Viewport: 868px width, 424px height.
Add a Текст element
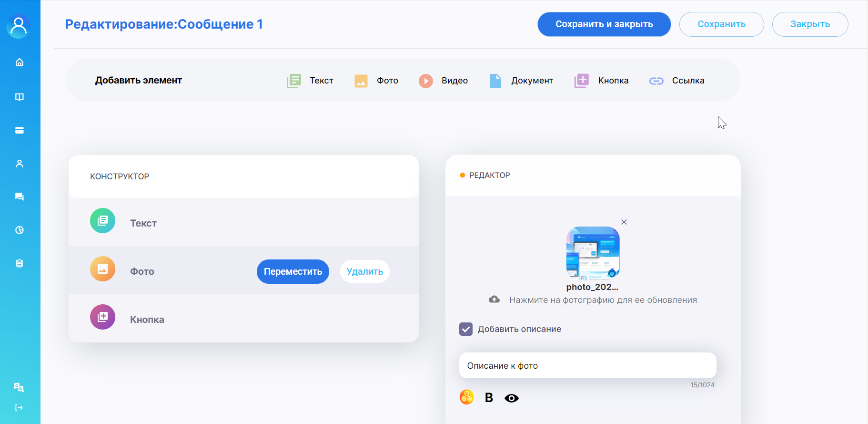pos(310,81)
